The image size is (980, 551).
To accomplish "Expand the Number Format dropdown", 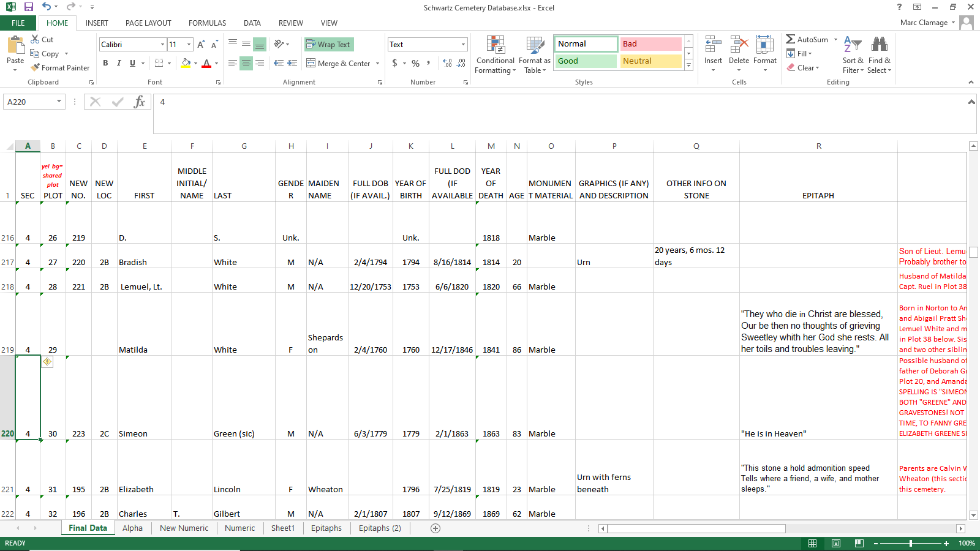I will click(x=463, y=45).
